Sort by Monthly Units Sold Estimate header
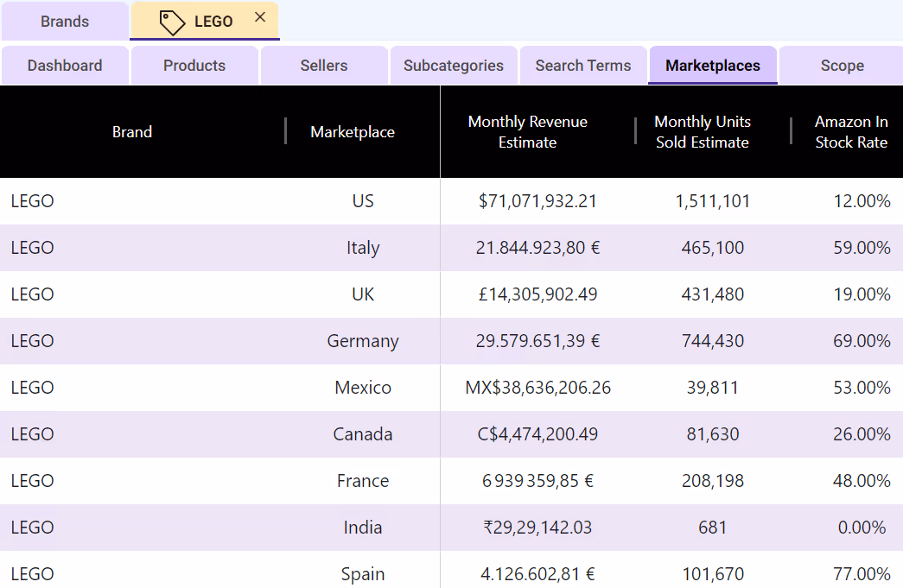 click(x=703, y=132)
